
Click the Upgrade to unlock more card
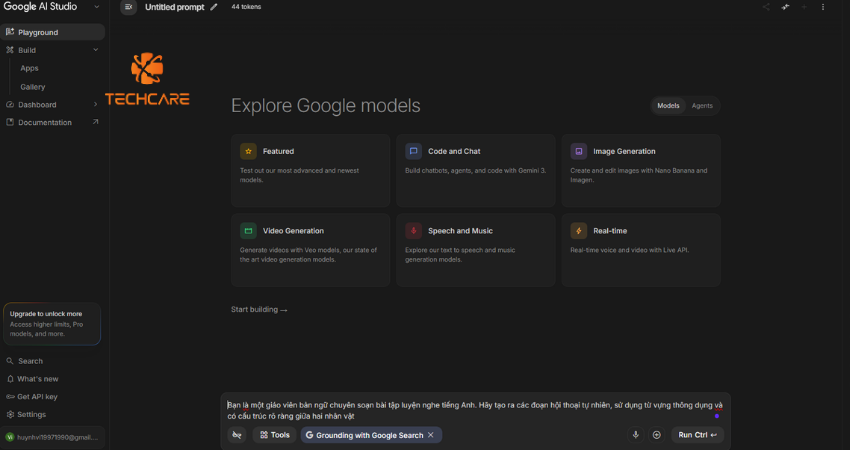52,324
